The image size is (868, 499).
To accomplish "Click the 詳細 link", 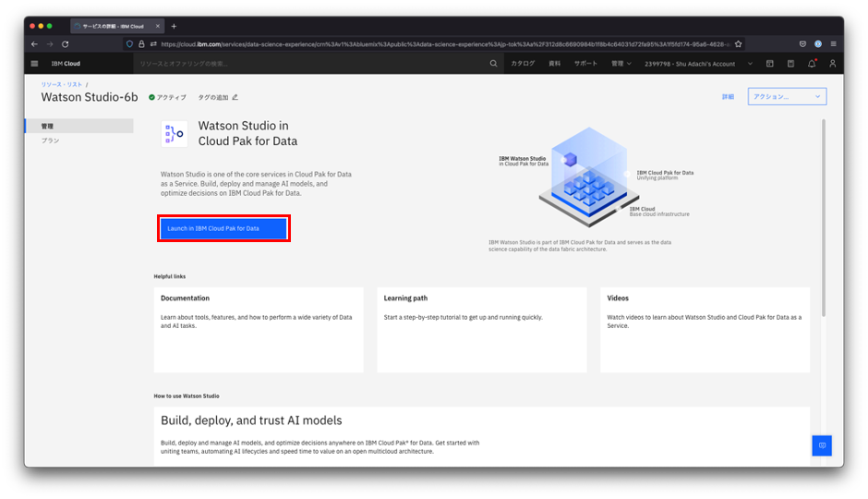I will (x=728, y=97).
